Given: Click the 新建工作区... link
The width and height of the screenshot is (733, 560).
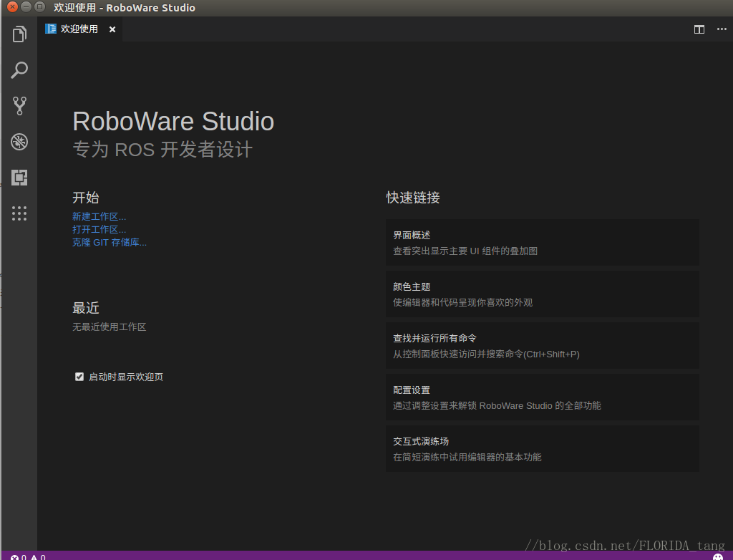Looking at the screenshot, I should [99, 216].
